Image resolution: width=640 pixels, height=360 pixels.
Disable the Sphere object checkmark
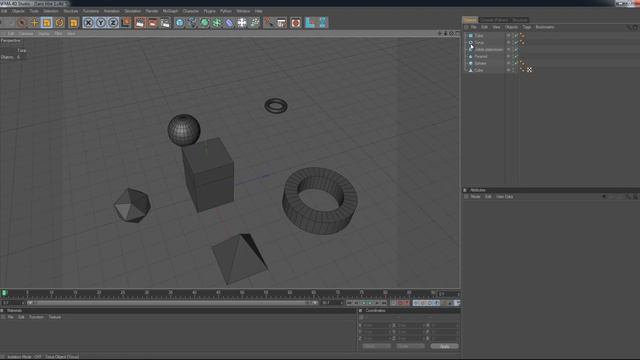516,63
